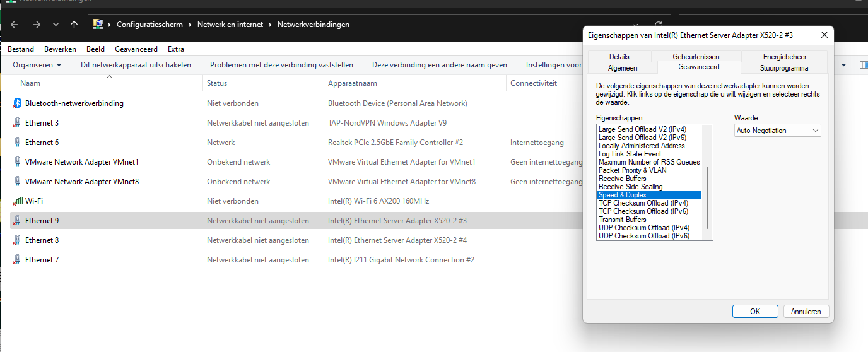The image size is (868, 352).
Task: Click the up one level arrow
Action: [x=74, y=25]
